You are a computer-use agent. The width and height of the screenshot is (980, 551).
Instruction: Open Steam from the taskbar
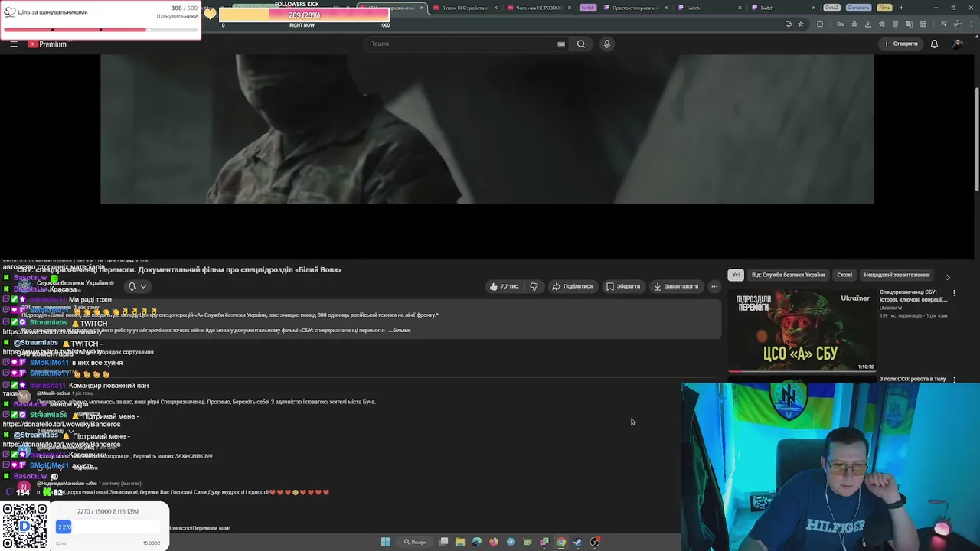tap(578, 542)
